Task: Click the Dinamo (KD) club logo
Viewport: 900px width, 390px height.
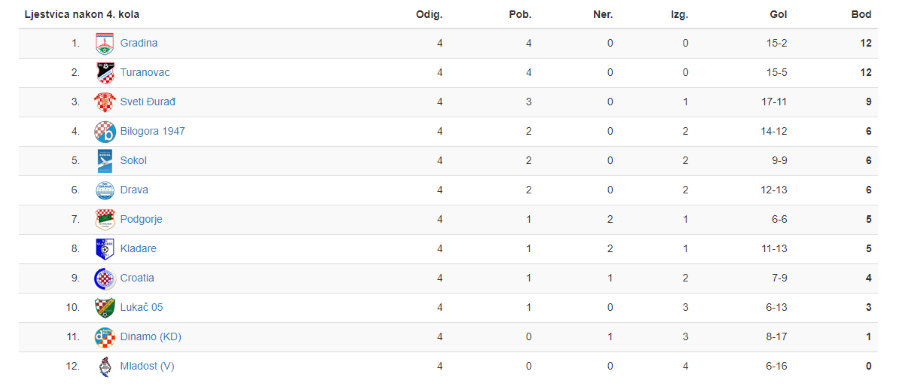Action: 104,337
